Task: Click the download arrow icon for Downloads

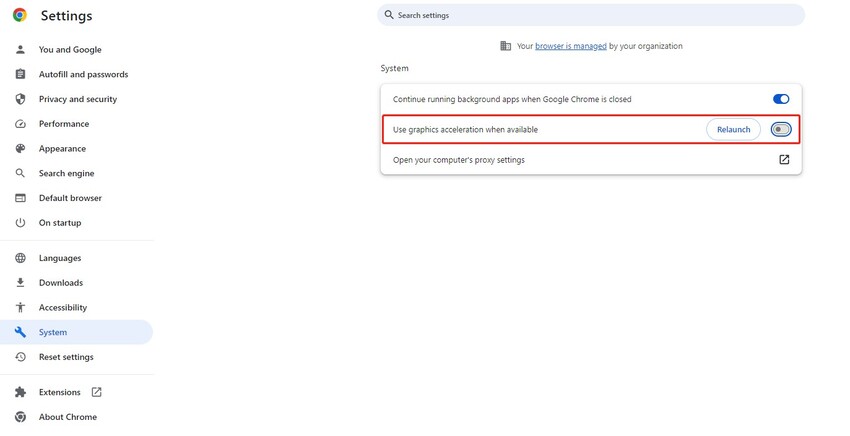Action: pyautogui.click(x=20, y=283)
